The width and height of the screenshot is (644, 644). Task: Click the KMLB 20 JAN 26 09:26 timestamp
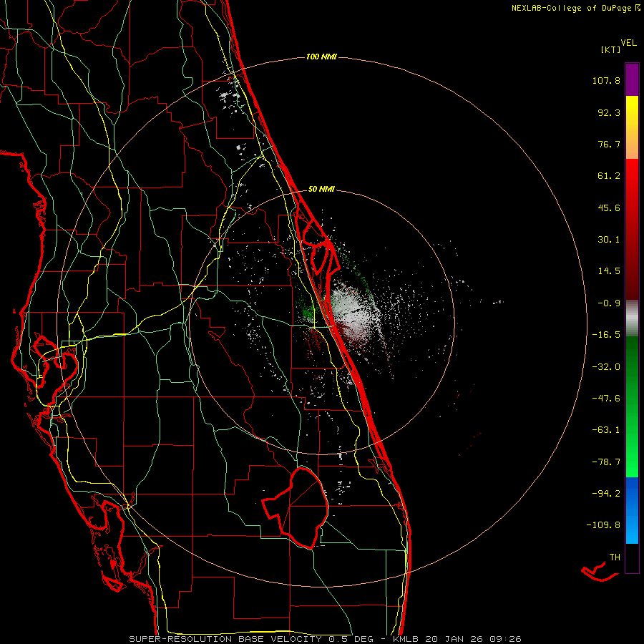coord(457,639)
